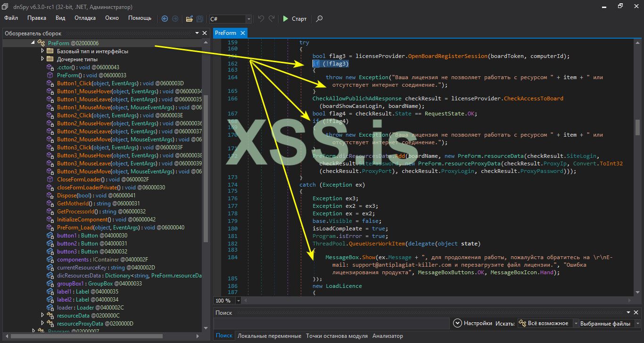Click the magnifier search icon in toolbar

[x=319, y=19]
